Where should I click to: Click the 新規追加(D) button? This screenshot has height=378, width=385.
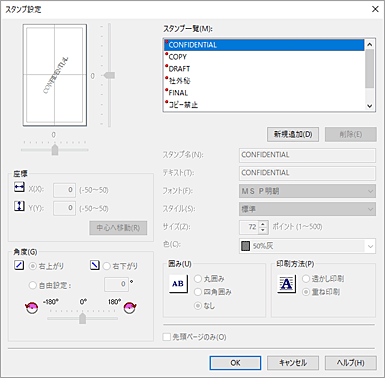click(x=293, y=134)
